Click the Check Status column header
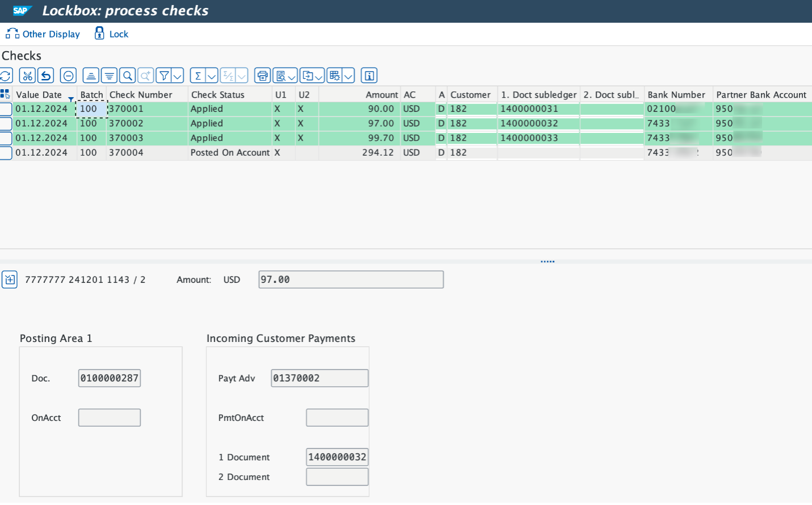This screenshot has height=505, width=812. tap(217, 95)
